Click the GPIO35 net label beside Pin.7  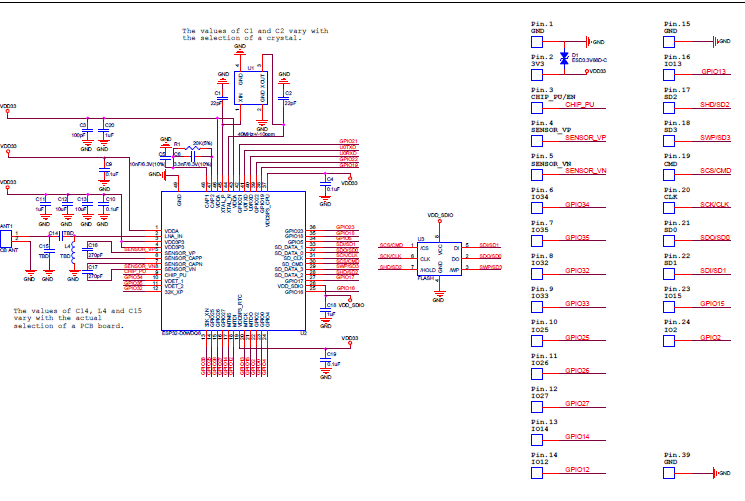pyautogui.click(x=577, y=237)
